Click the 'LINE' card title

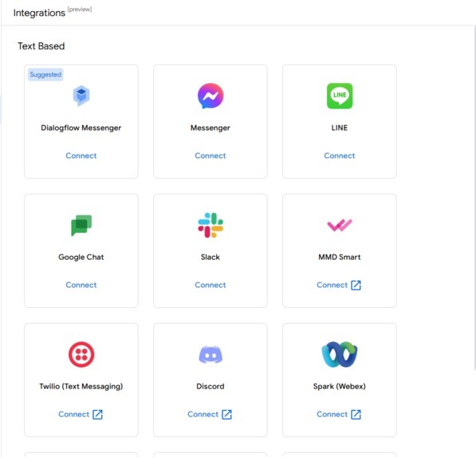point(340,128)
